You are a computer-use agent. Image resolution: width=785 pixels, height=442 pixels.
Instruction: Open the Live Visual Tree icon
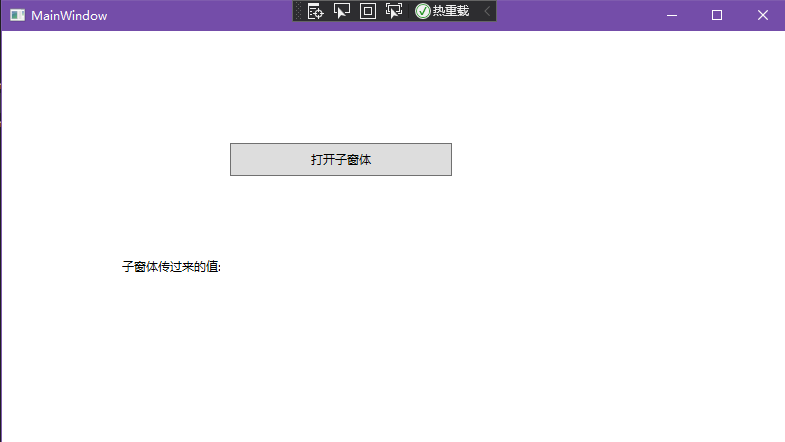tap(315, 11)
